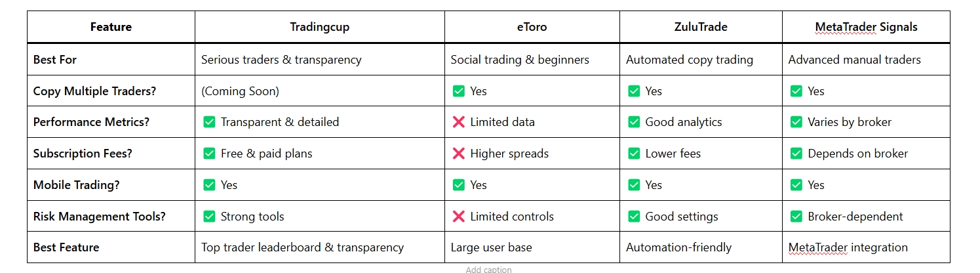Click green check next to Lower fees
Screen dimensions: 980x273
[634, 154]
